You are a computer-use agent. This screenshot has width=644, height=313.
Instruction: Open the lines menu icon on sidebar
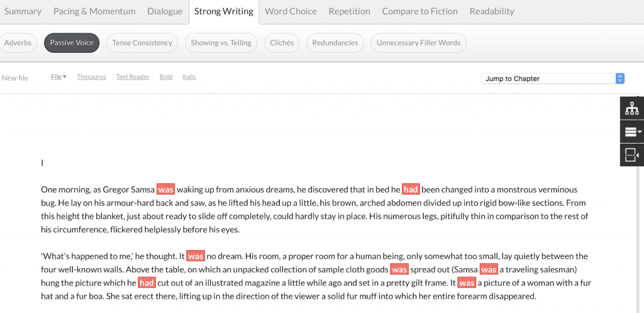tap(631, 132)
